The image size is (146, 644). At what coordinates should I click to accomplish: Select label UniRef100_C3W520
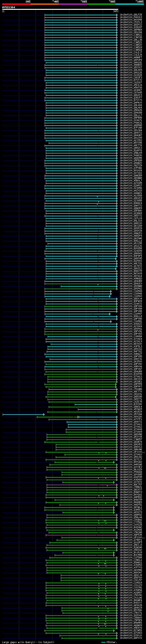click(x=131, y=45)
